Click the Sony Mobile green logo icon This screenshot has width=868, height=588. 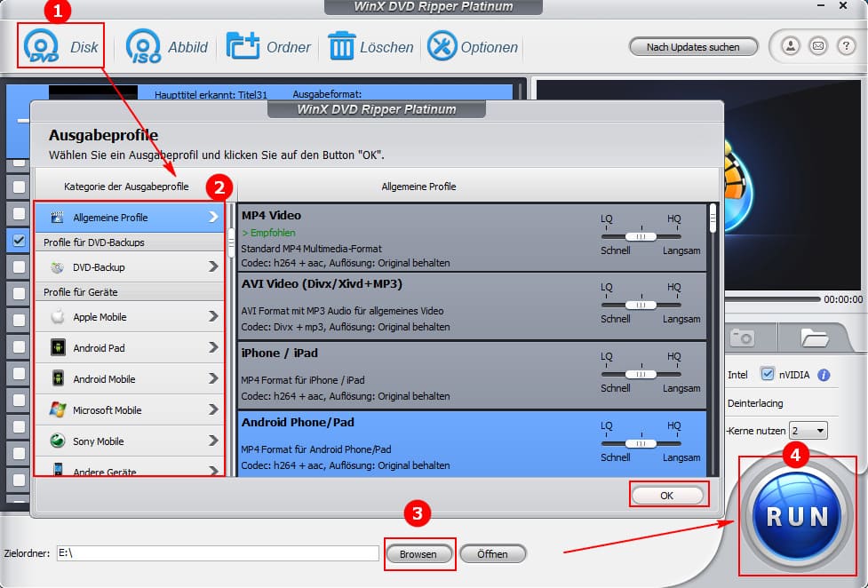coord(58,441)
